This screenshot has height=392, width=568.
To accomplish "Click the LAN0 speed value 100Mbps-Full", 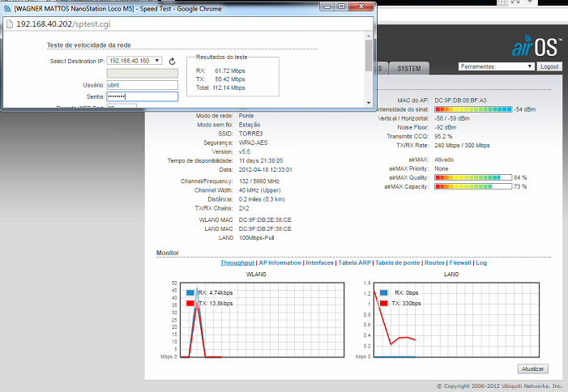I will [x=257, y=238].
